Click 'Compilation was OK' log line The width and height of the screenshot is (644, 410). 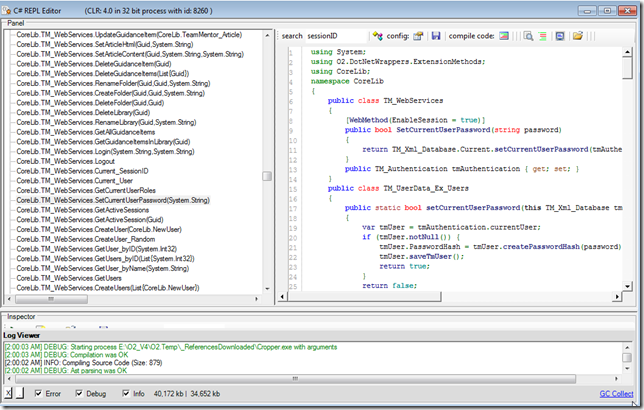pyautogui.click(x=66, y=355)
